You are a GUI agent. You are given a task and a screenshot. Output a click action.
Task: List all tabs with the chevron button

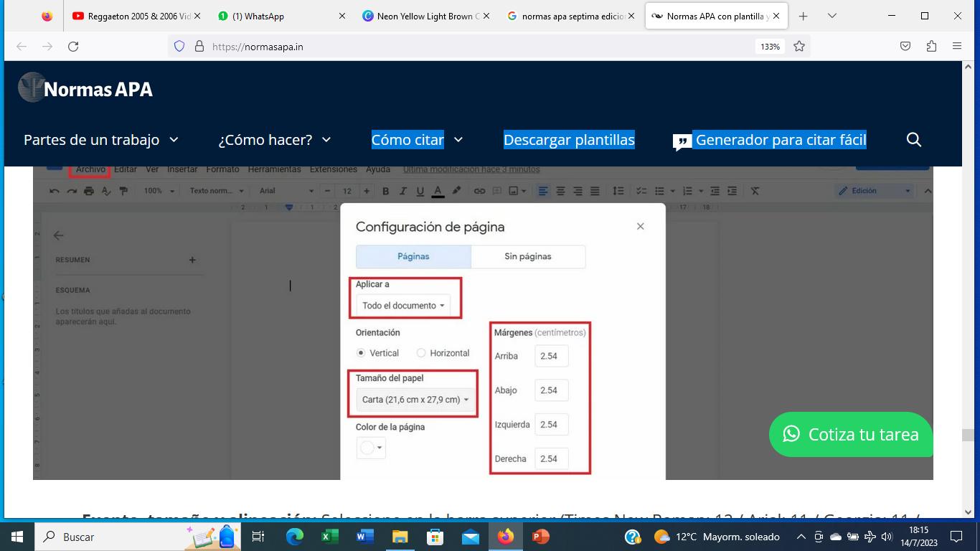point(832,16)
